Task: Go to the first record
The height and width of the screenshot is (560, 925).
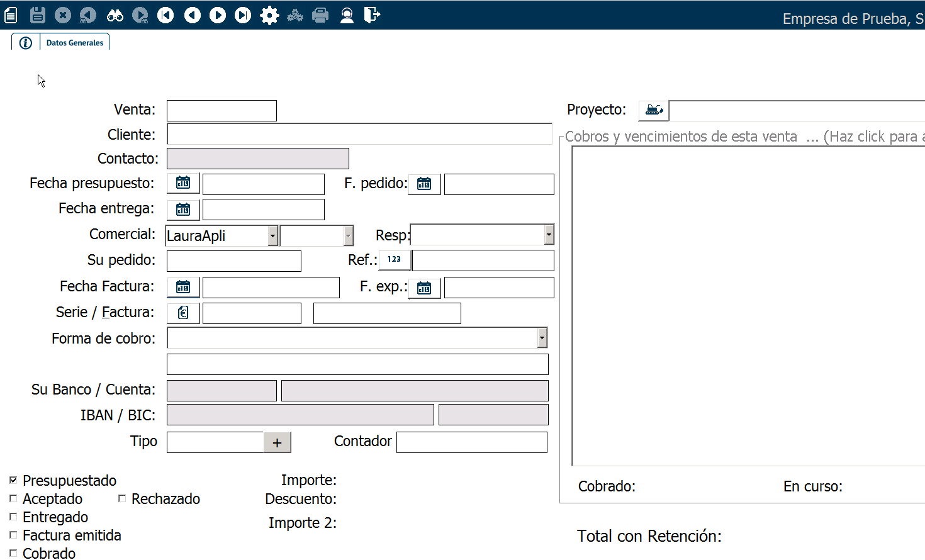Action: [x=165, y=15]
